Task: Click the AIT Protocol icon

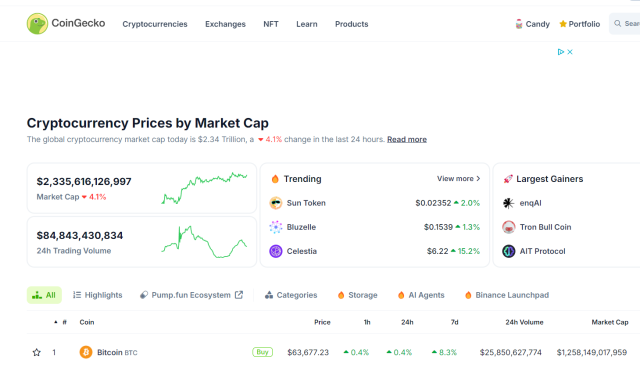Action: 508,251
